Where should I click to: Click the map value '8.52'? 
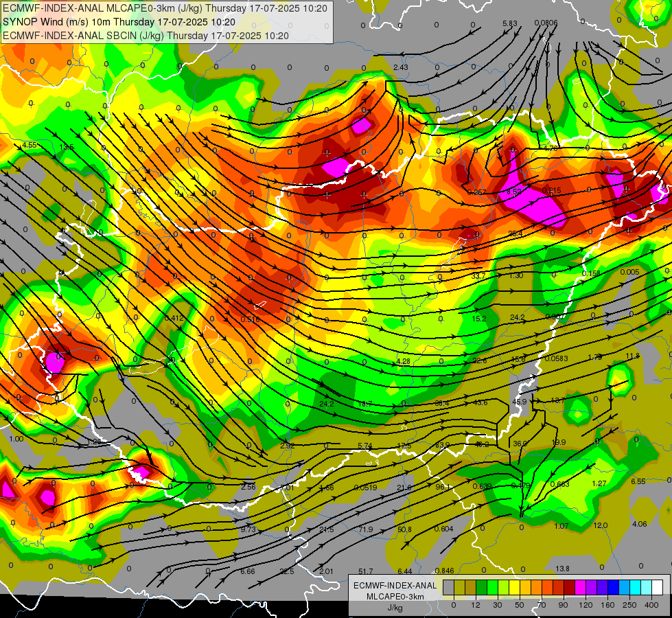514,192
